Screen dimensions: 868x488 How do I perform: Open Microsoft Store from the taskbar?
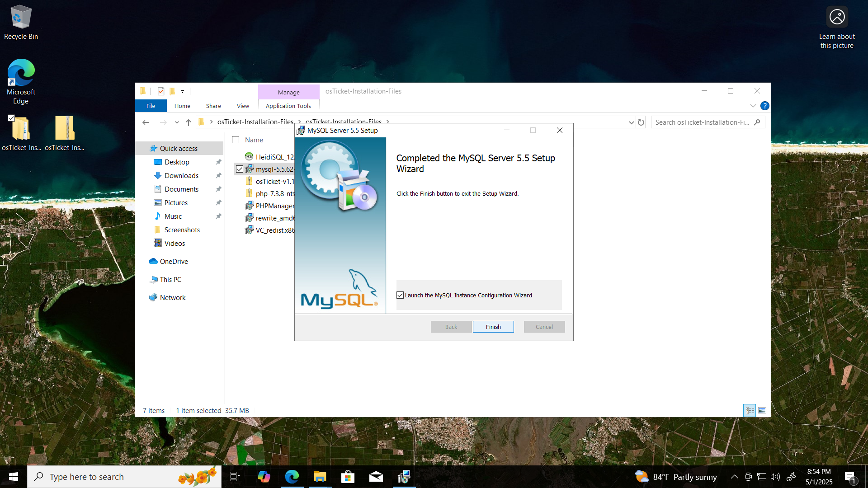(x=348, y=477)
